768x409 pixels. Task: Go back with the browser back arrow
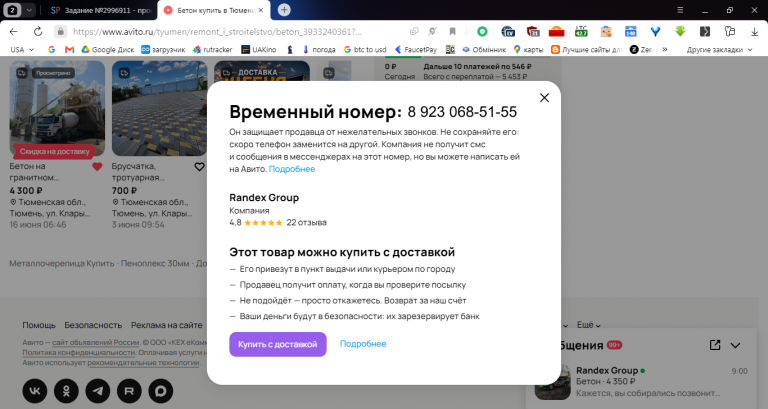pyautogui.click(x=13, y=32)
